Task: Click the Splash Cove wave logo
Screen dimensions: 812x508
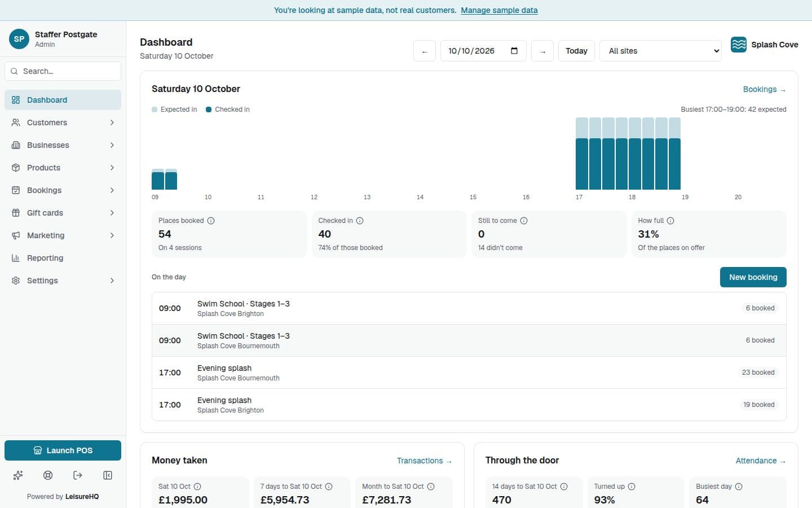Action: (x=739, y=45)
